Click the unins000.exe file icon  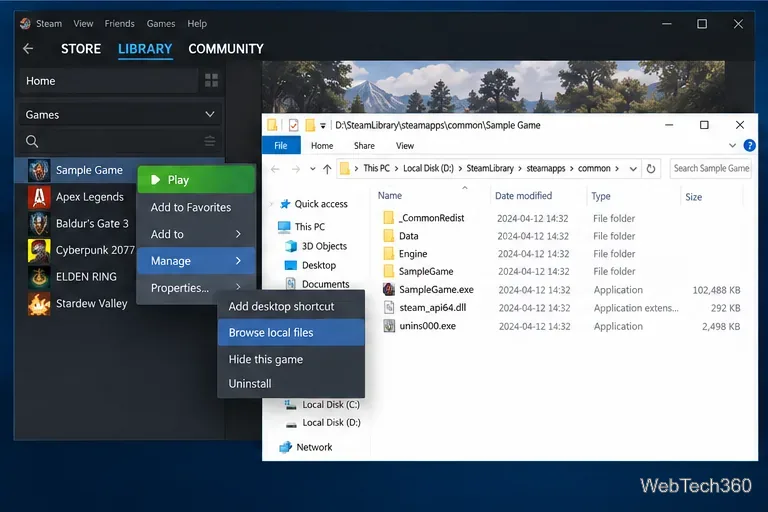tap(389, 326)
